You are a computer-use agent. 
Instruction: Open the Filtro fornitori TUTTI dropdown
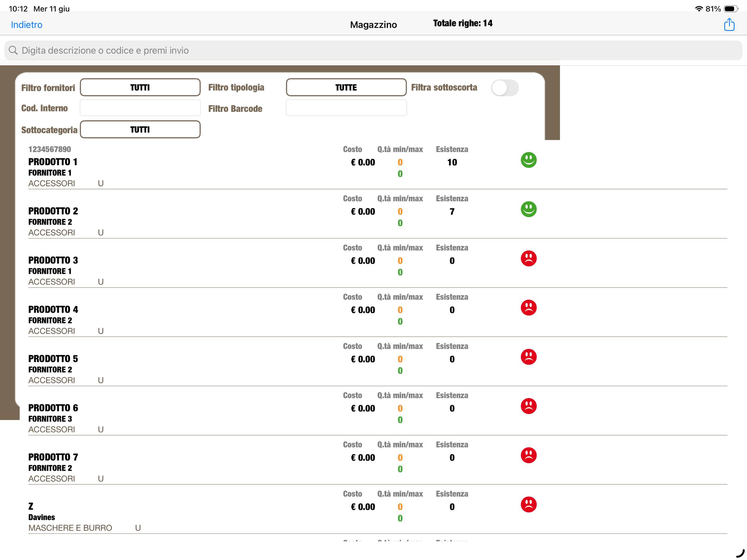coord(140,88)
